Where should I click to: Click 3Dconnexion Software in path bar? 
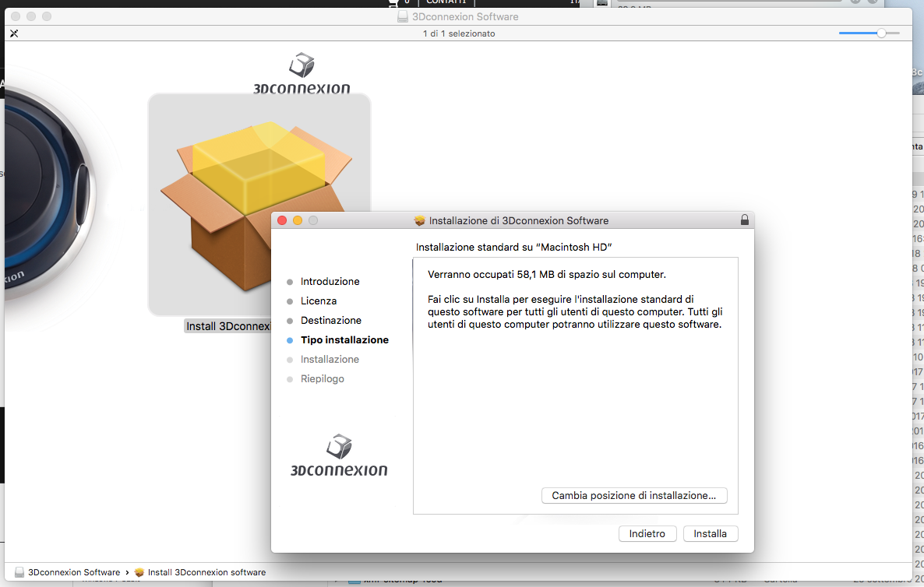(74, 572)
